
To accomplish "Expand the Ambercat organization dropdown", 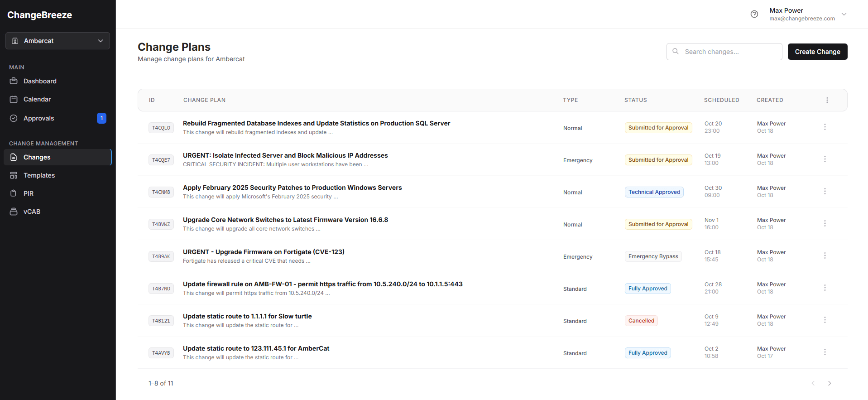I will point(58,41).
